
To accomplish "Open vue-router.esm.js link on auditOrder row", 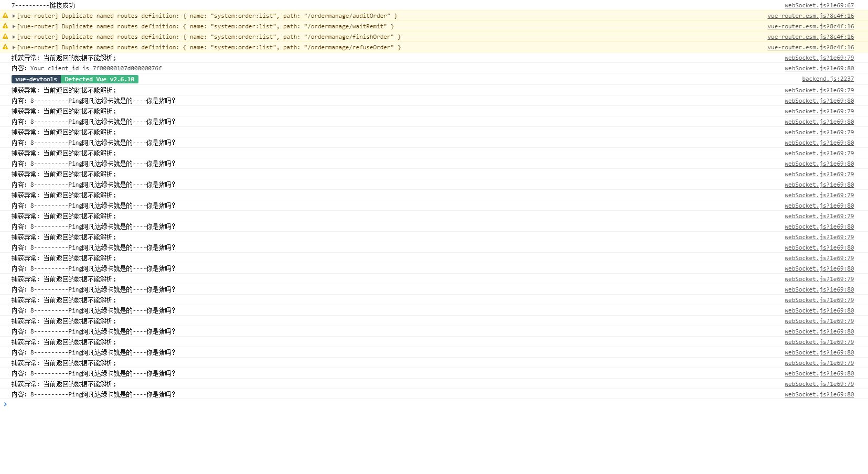I will pyautogui.click(x=810, y=16).
